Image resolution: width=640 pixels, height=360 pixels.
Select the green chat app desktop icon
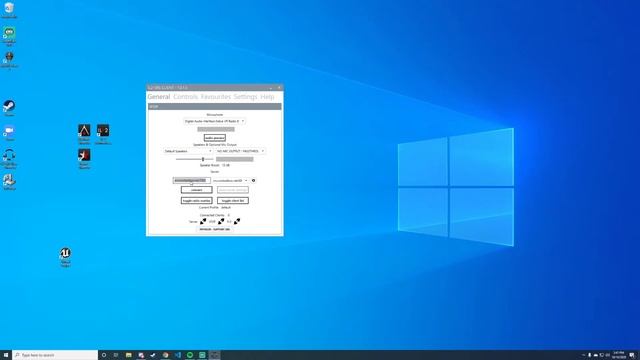(9, 36)
